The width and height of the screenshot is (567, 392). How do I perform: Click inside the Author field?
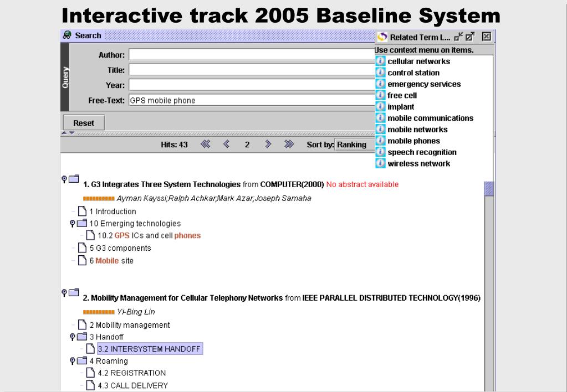tap(252, 55)
